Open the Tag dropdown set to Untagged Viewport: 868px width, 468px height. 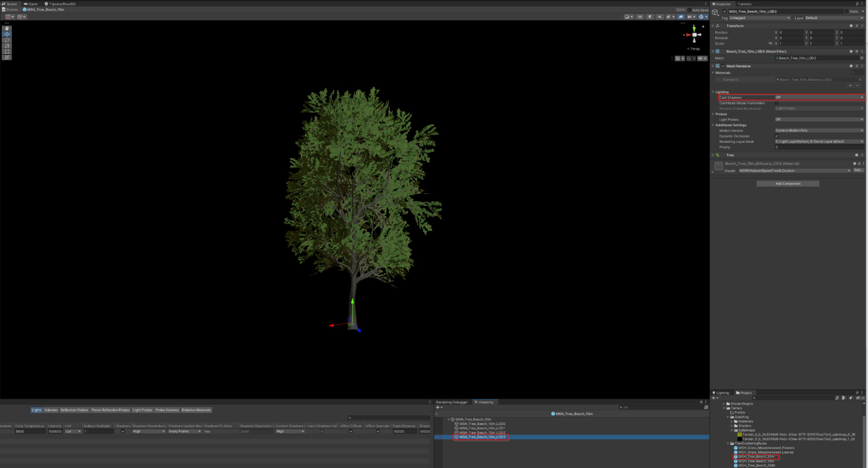759,18
